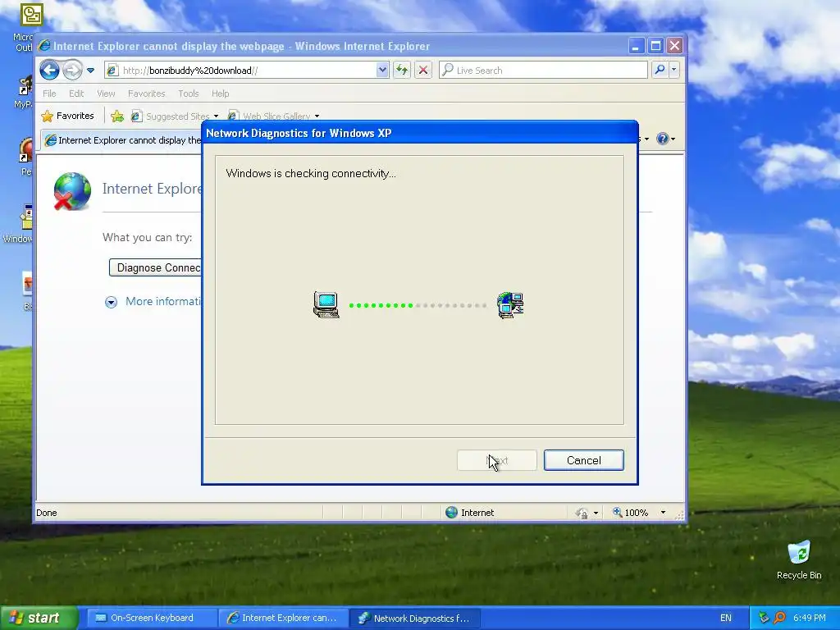Image resolution: width=840 pixels, height=630 pixels.
Task: Click the status bar globe icon
Action: (452, 513)
